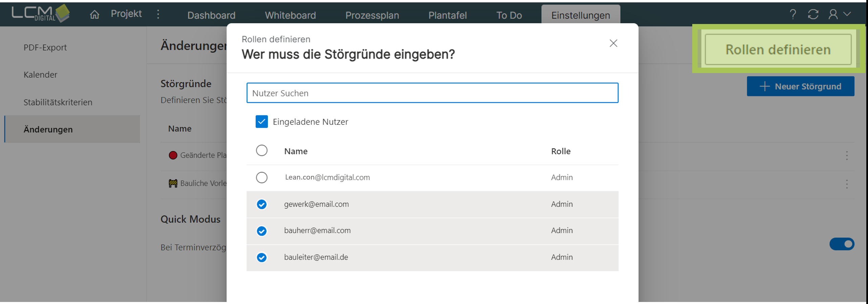This screenshot has height=304, width=868.
Task: Open options menu for Bauliche row
Action: point(847,184)
